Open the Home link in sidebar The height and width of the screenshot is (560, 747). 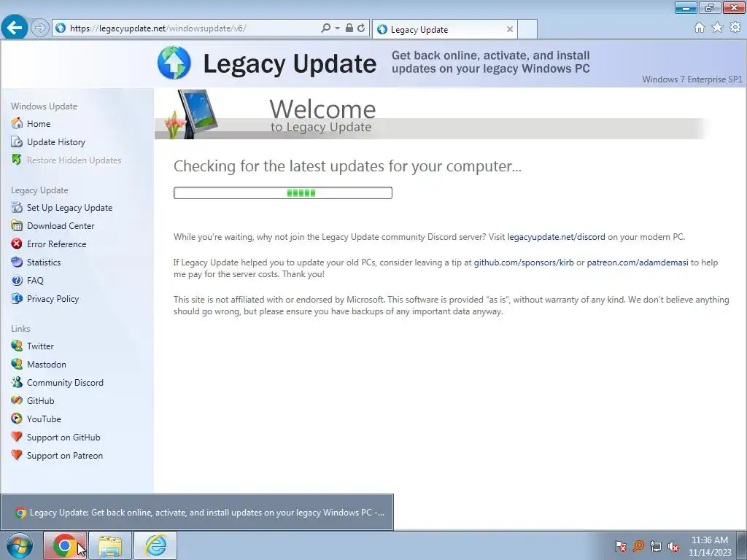39,124
